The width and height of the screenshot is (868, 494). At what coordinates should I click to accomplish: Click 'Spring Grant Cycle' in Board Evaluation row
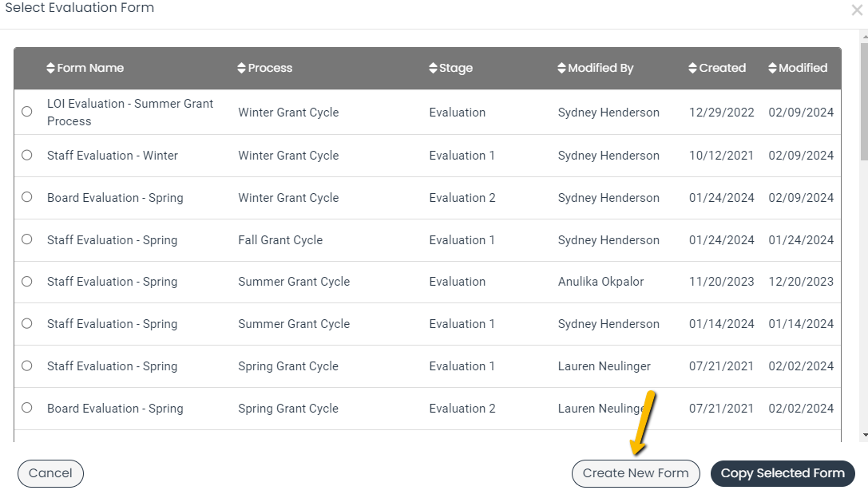287,409
